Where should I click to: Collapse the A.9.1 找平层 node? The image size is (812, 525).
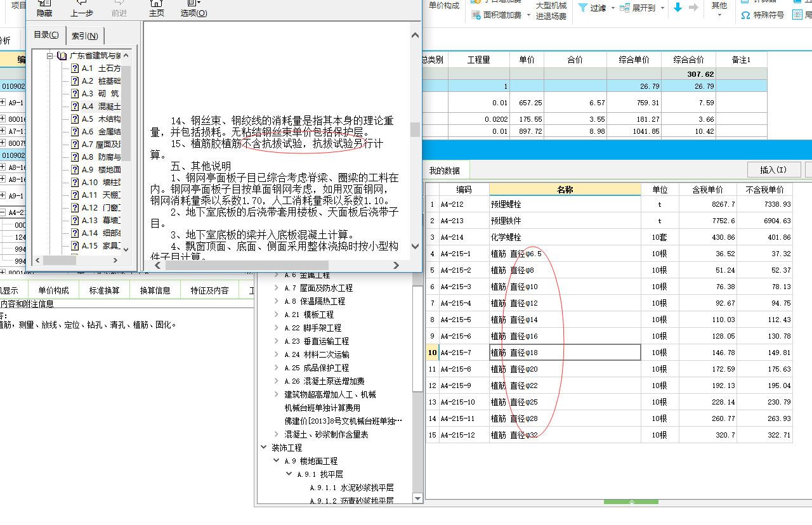coord(289,474)
